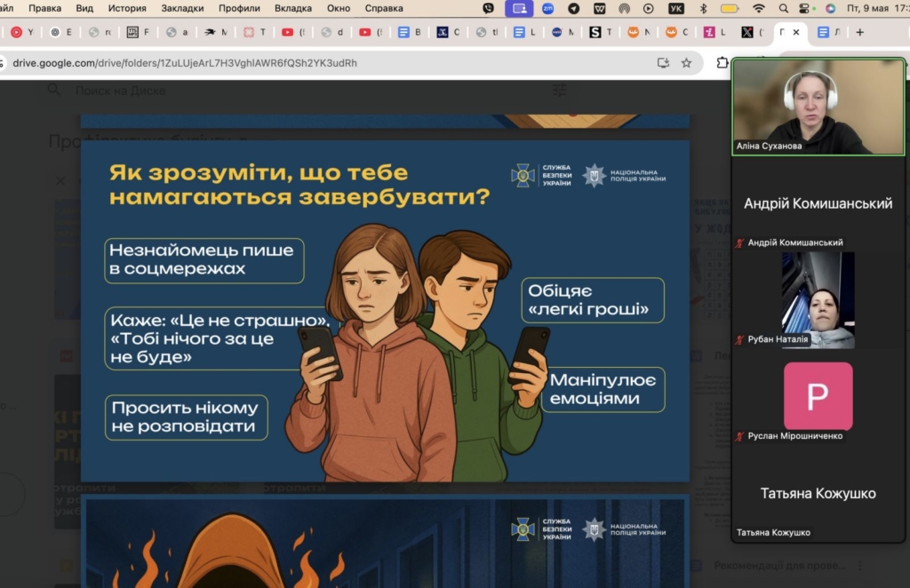Bookmark this page with the star icon
Screen dimensions: 910x588
(x=686, y=63)
